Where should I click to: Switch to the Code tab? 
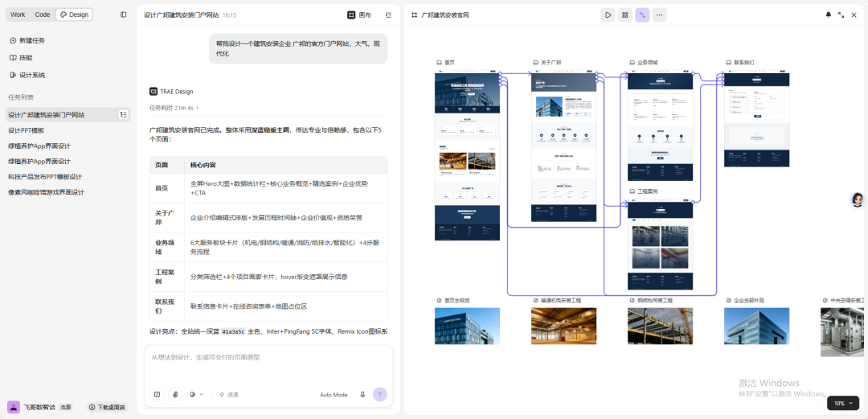(x=42, y=15)
